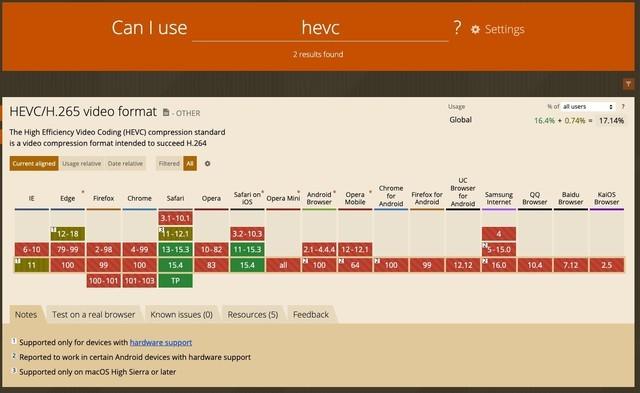Click the IE 6-10 cell
This screenshot has height=393, width=640.
[32, 249]
